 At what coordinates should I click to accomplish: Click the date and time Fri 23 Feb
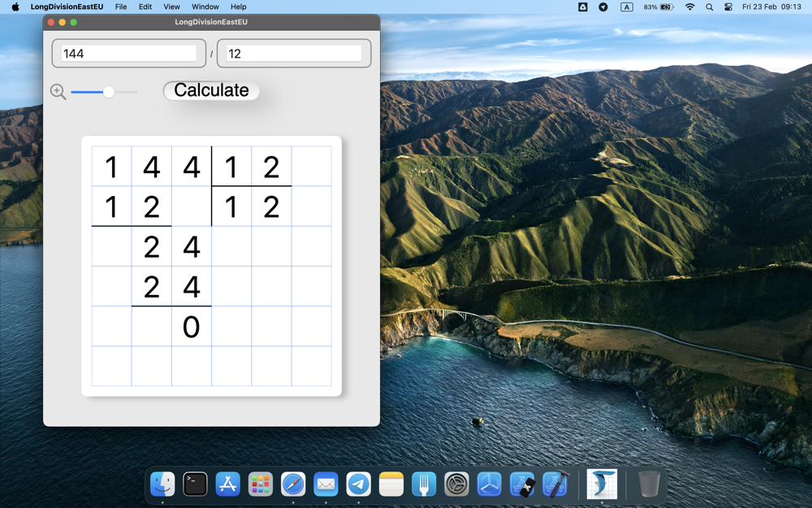click(771, 7)
